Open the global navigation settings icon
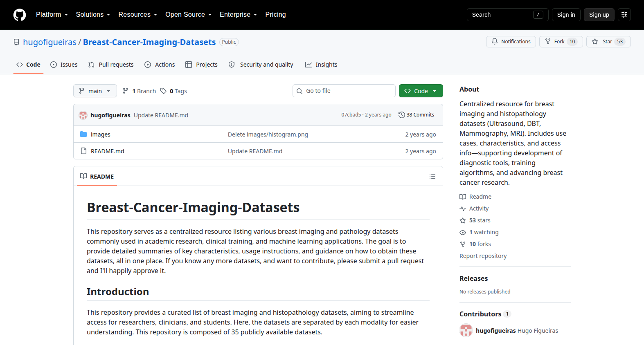644x345 pixels. [624, 15]
